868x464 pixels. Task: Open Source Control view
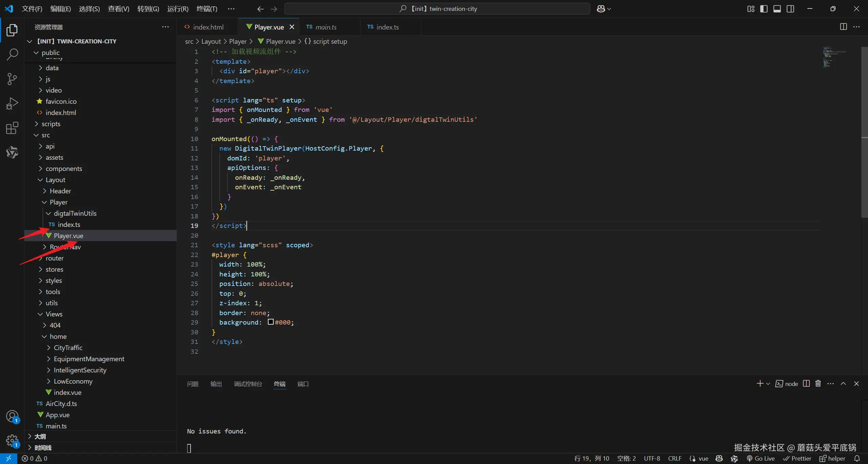click(x=12, y=79)
